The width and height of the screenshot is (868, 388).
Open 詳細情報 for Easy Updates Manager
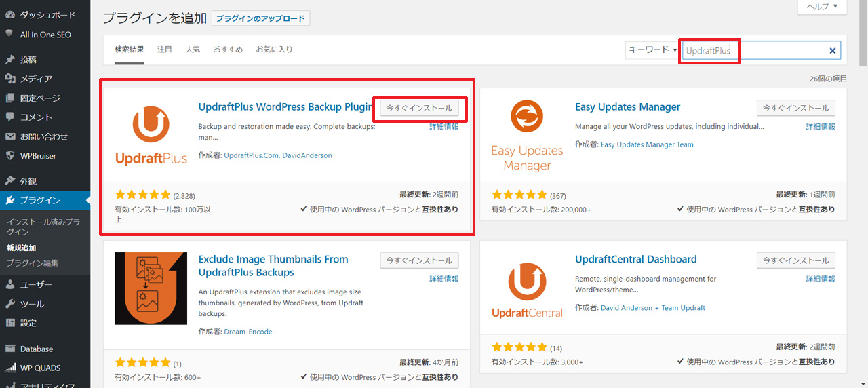click(821, 127)
